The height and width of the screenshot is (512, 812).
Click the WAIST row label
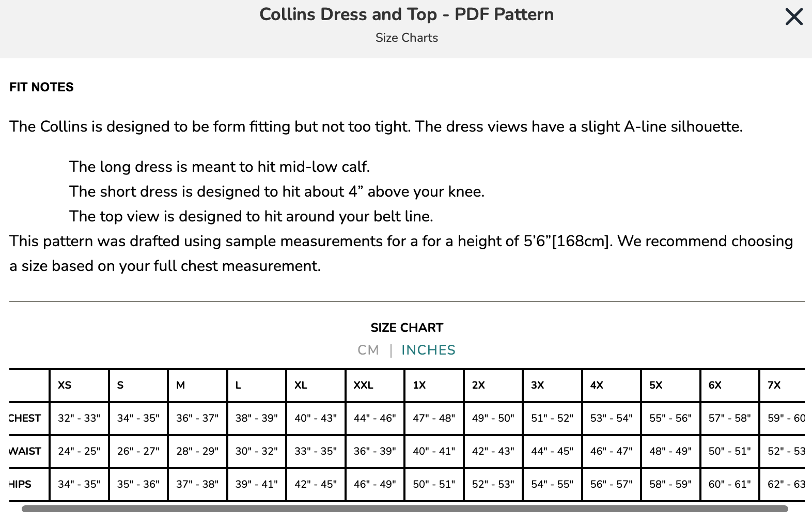25,451
